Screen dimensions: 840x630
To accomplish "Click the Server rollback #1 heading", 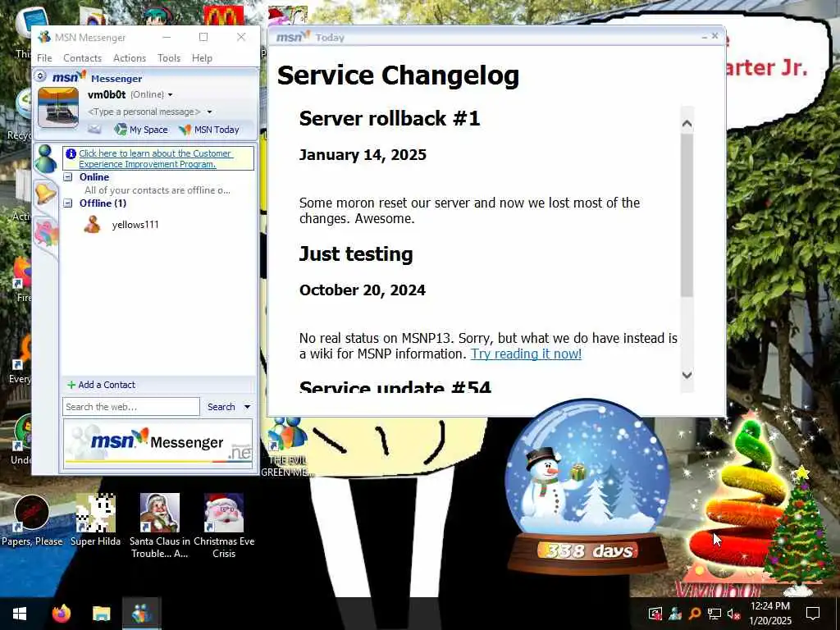I will (x=390, y=118).
